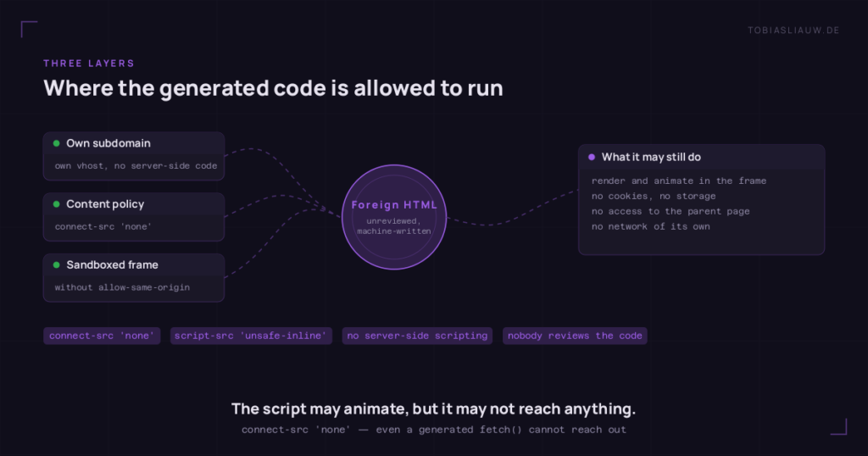Click headline 'Where the generated code is allowed to run'
Screen dimensions: 868x456
(274, 88)
